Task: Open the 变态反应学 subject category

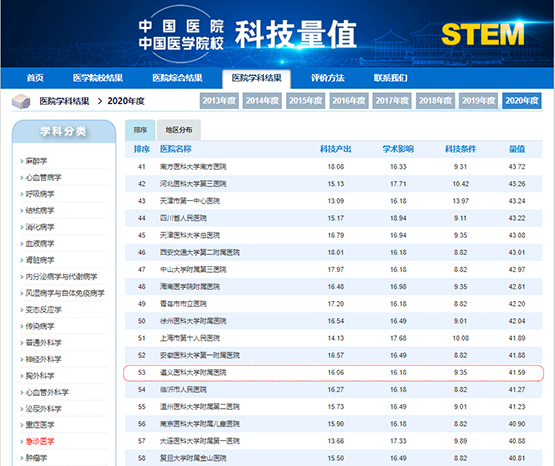Action: tap(43, 310)
